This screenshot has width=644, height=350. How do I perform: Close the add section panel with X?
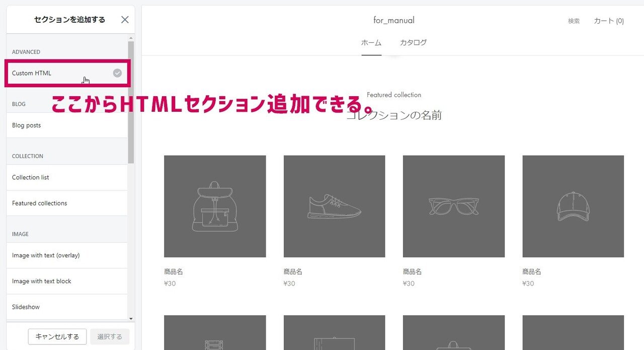click(x=125, y=20)
